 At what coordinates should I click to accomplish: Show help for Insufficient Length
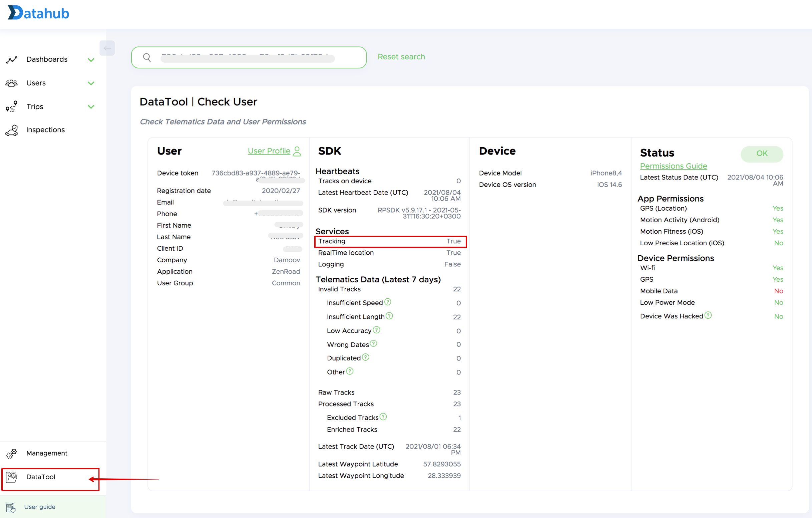coord(389,316)
